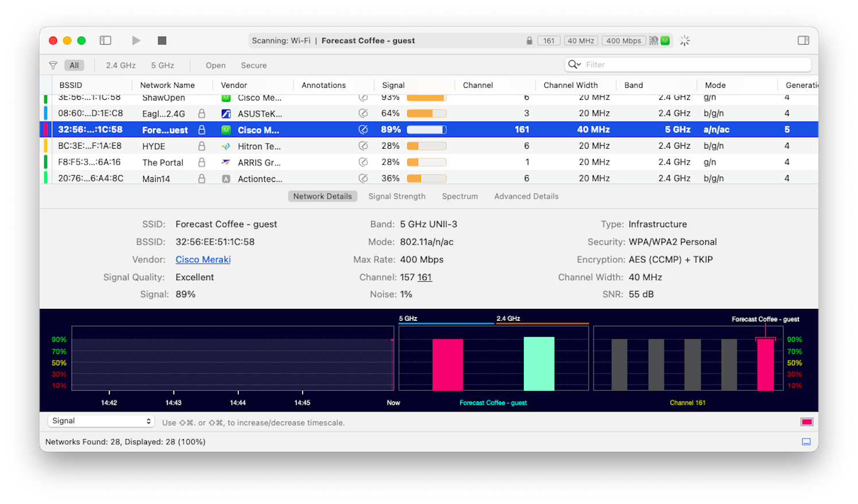This screenshot has height=504, width=858.
Task: Click the annotation gauge icon for the HYDE network
Action: 363,146
